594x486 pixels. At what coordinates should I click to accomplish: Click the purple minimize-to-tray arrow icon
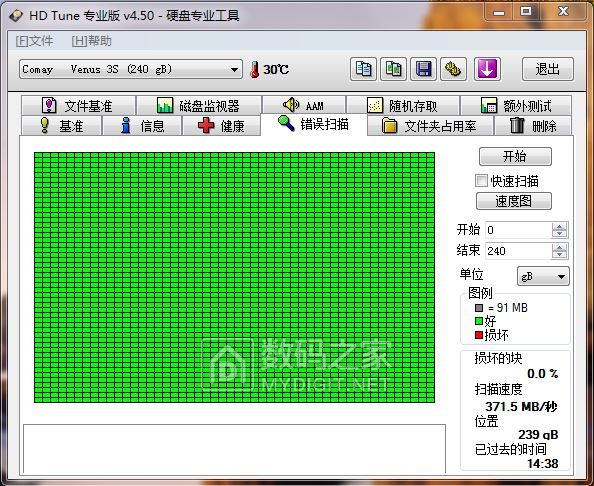(487, 69)
